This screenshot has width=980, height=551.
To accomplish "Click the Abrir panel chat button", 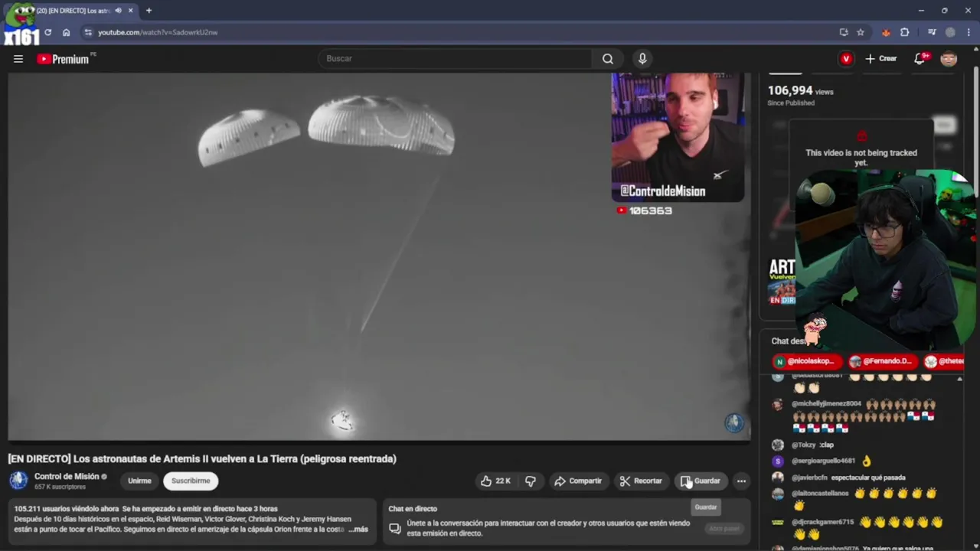I will point(724,528).
